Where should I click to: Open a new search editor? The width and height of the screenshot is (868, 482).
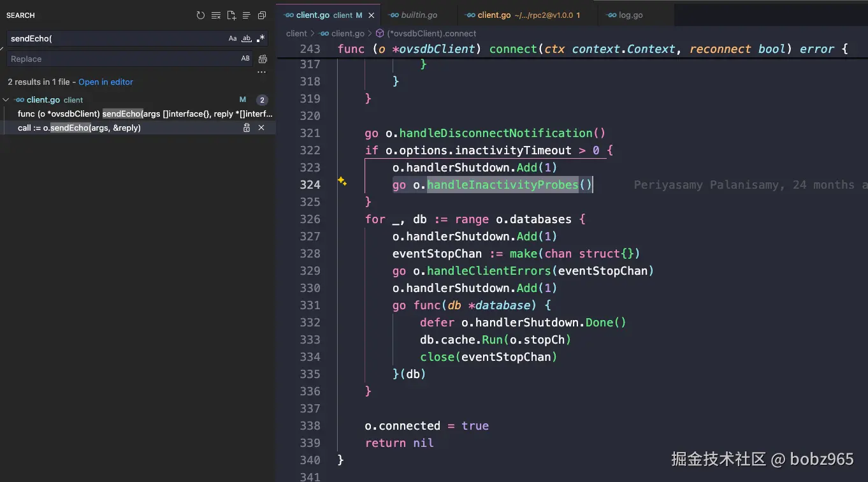231,15
